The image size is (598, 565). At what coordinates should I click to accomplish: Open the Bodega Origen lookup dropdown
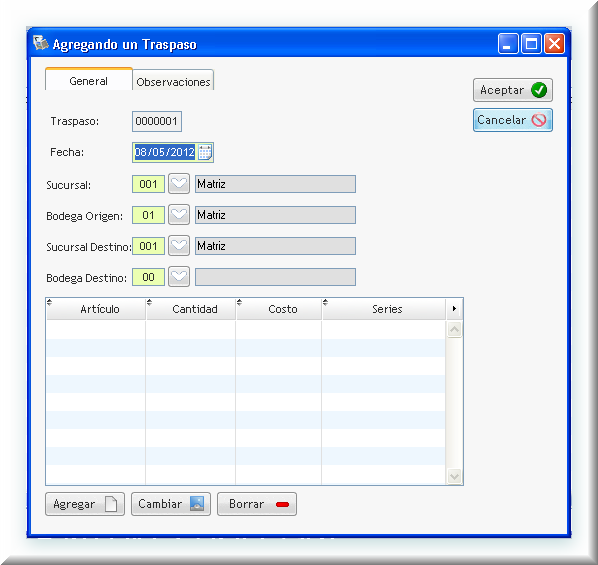pos(179,215)
